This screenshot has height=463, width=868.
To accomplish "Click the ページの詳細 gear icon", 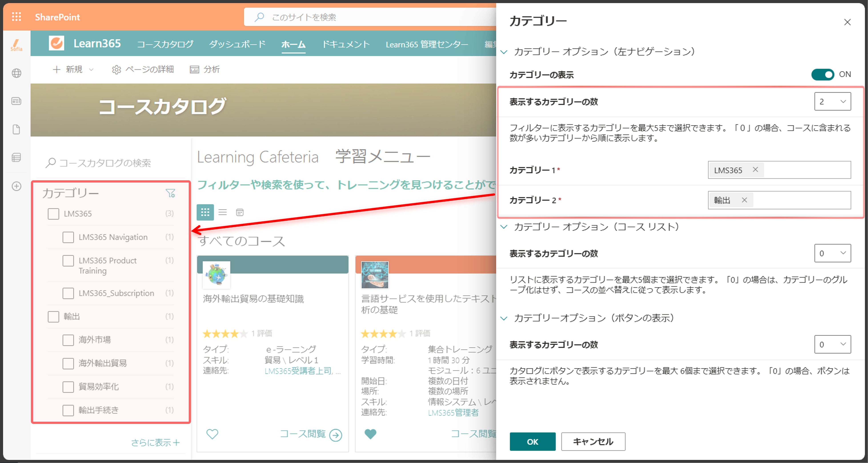I will (116, 69).
